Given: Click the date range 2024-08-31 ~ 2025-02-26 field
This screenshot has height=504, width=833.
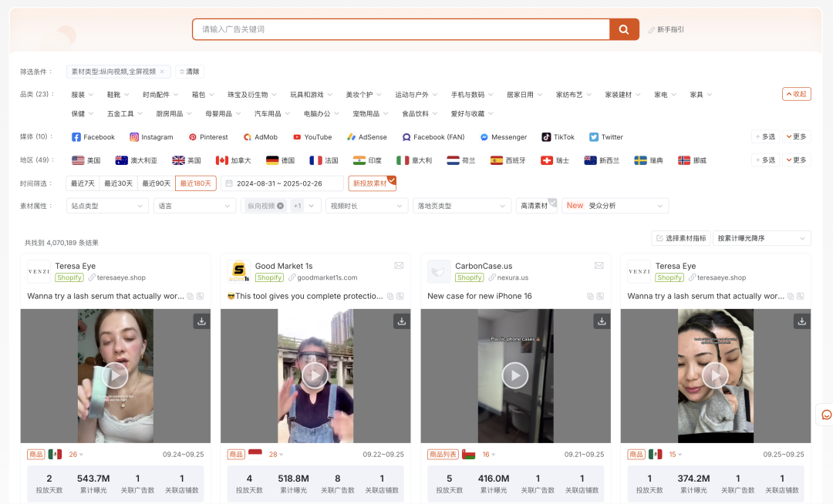Looking at the screenshot, I should pos(282,183).
